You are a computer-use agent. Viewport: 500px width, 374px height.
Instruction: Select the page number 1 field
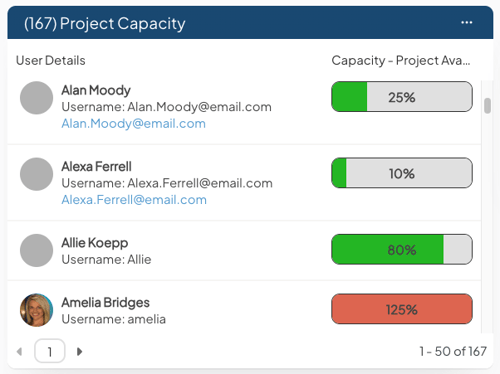pyautogui.click(x=50, y=351)
